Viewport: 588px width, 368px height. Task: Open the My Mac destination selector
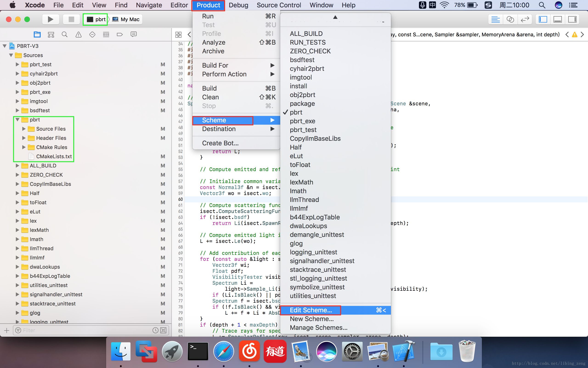point(126,19)
